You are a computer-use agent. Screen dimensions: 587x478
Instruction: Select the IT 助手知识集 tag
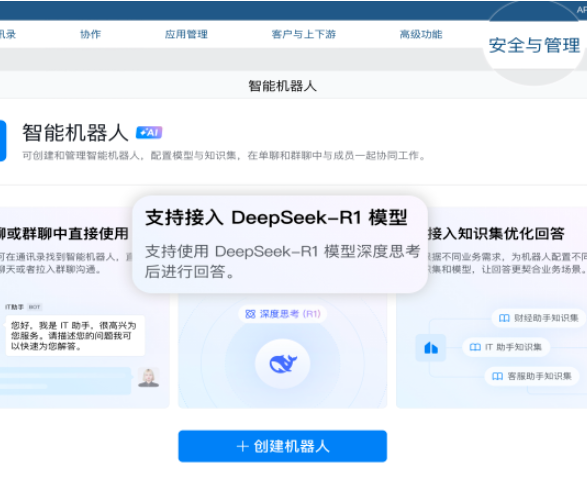[x=506, y=347]
